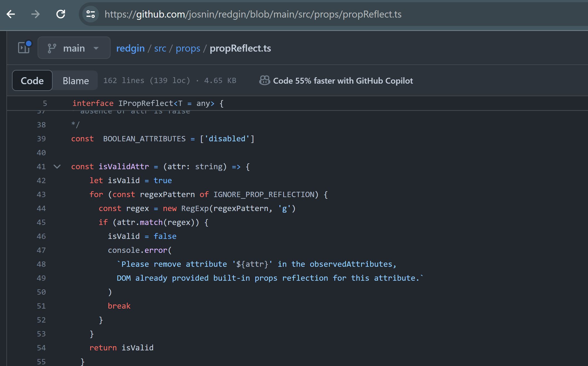Viewport: 588px width, 366px height.
Task: Open the main branch dropdown
Action: [74, 48]
